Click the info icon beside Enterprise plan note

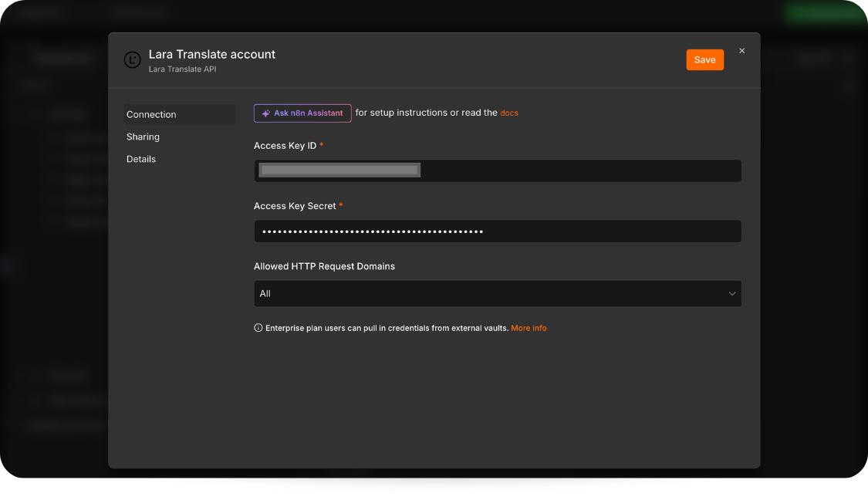258,328
